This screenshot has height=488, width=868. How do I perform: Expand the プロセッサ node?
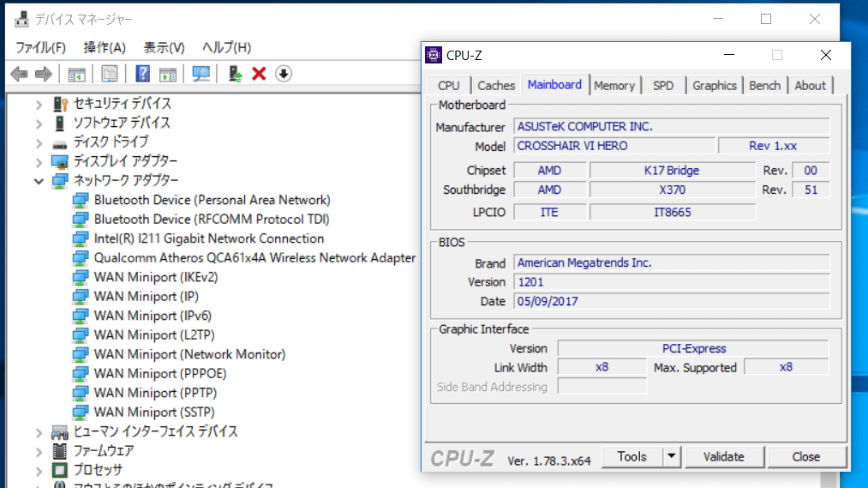[x=39, y=470]
